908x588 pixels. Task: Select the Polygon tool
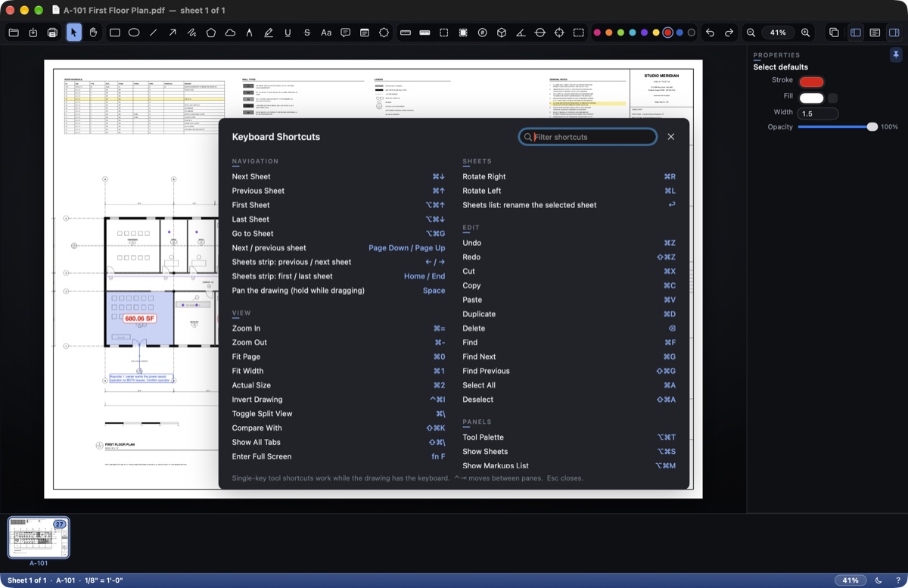(211, 33)
